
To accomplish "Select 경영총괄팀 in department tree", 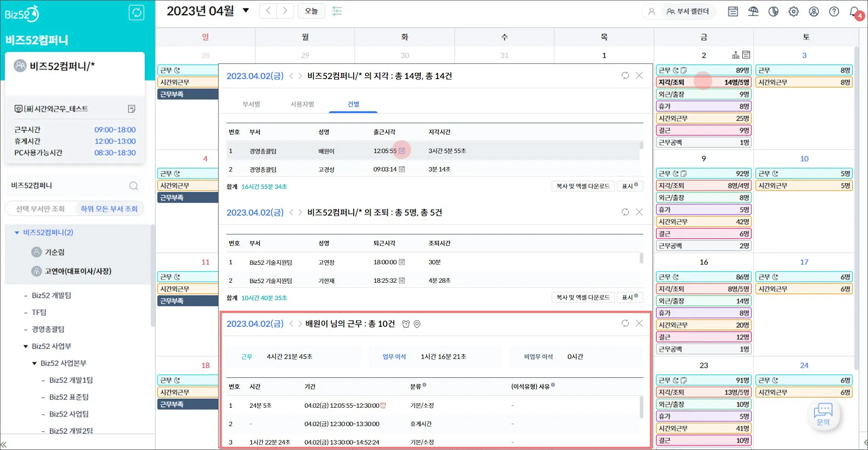I will click(48, 329).
